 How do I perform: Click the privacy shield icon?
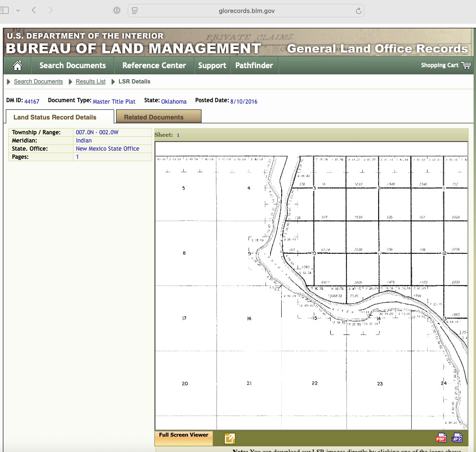(117, 11)
